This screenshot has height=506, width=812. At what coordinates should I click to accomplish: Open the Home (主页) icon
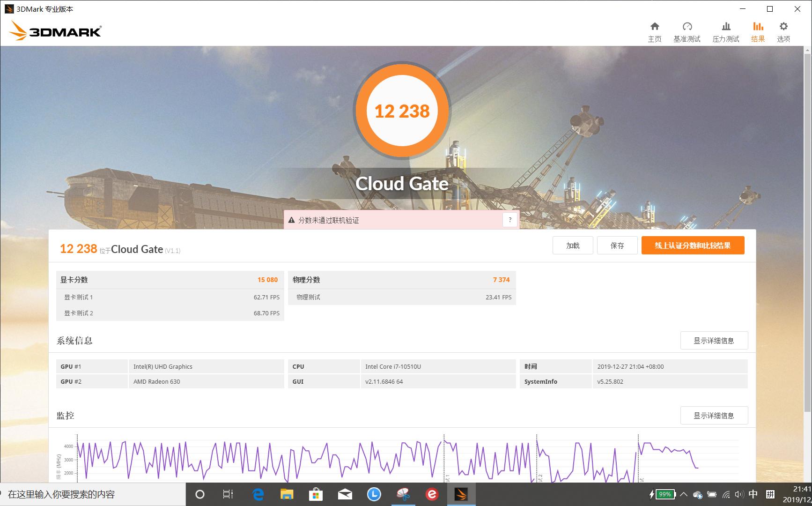coord(655,32)
